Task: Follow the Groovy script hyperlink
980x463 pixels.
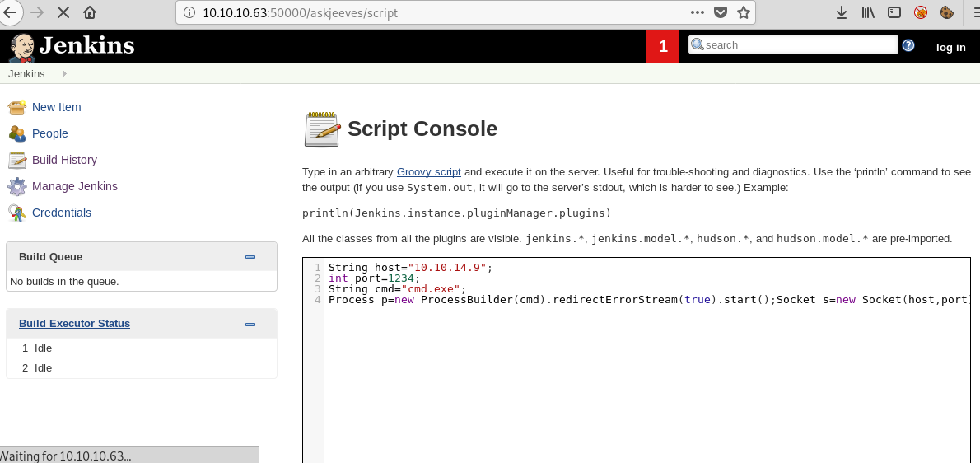Action: pos(429,171)
